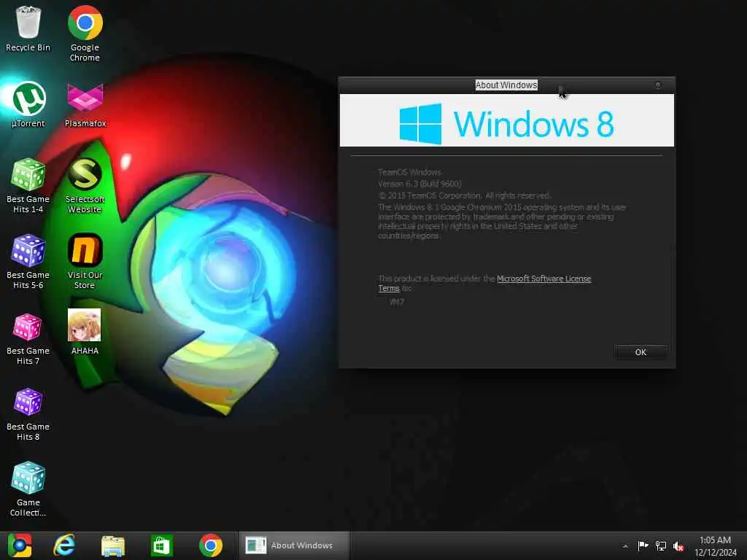Close the About Windows dialog
This screenshot has width=747, height=560.
(658, 85)
